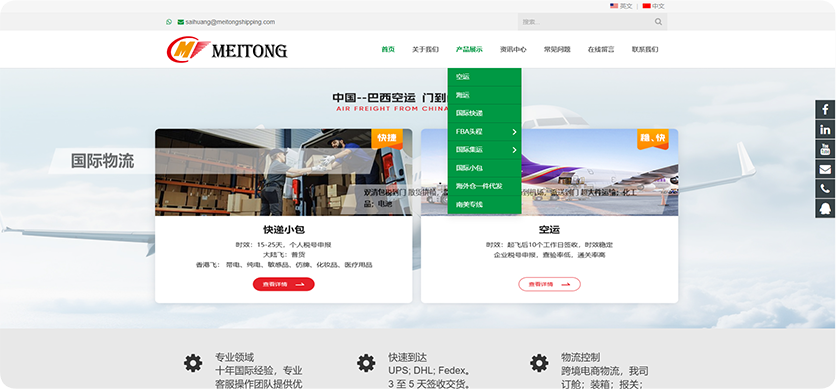Open the QQ chat side icon

[825, 208]
